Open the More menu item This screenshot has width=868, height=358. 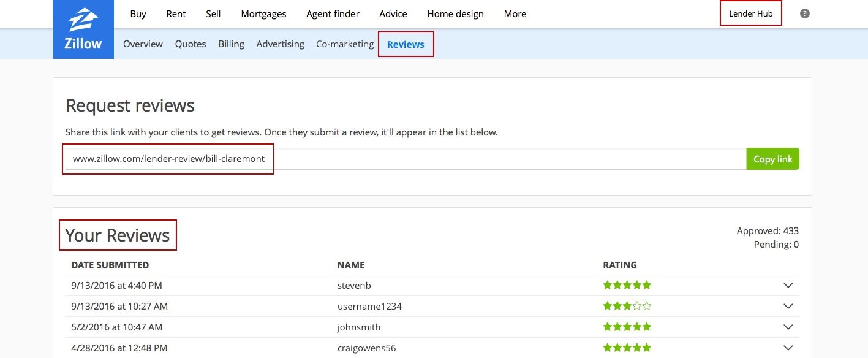[515, 13]
